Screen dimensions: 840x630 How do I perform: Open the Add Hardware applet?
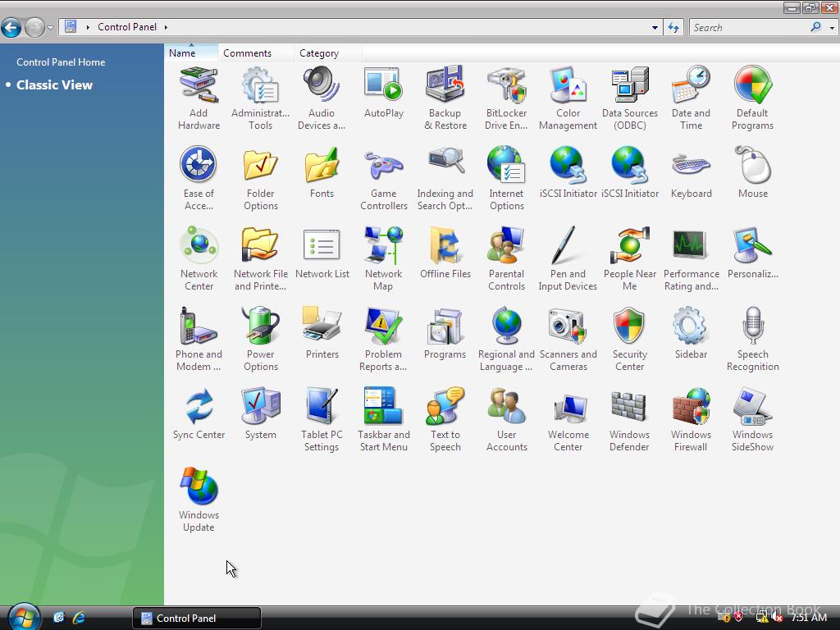coord(199,98)
